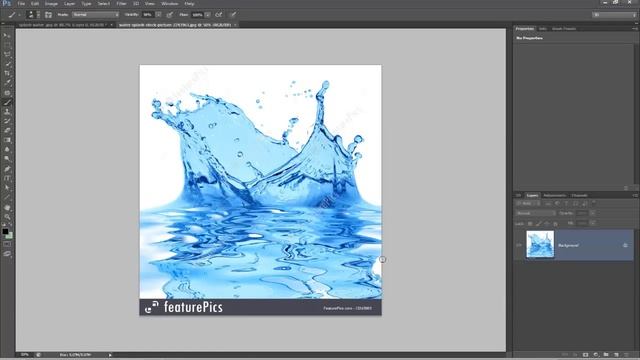Change the screen mode
The image size is (640, 360).
point(7,253)
